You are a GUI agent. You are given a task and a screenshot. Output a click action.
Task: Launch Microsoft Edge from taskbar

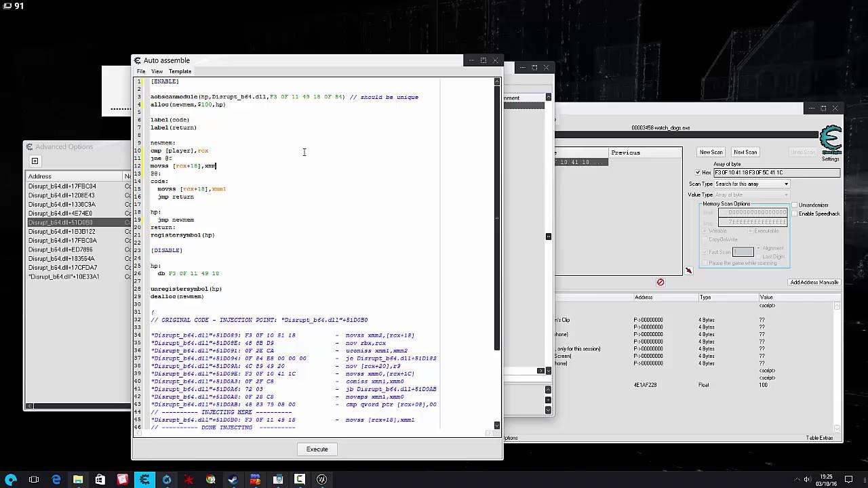56,480
